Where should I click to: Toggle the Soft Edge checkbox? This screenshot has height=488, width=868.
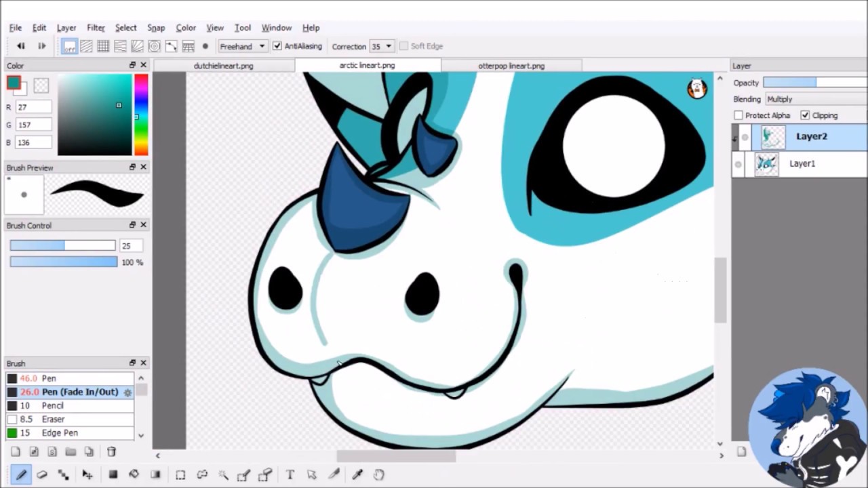coord(404,46)
